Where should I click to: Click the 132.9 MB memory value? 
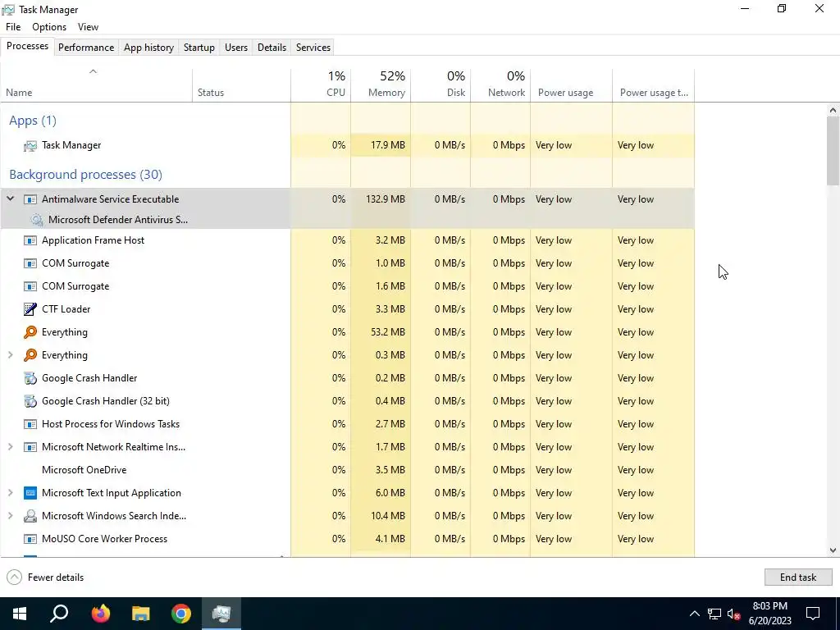click(386, 199)
